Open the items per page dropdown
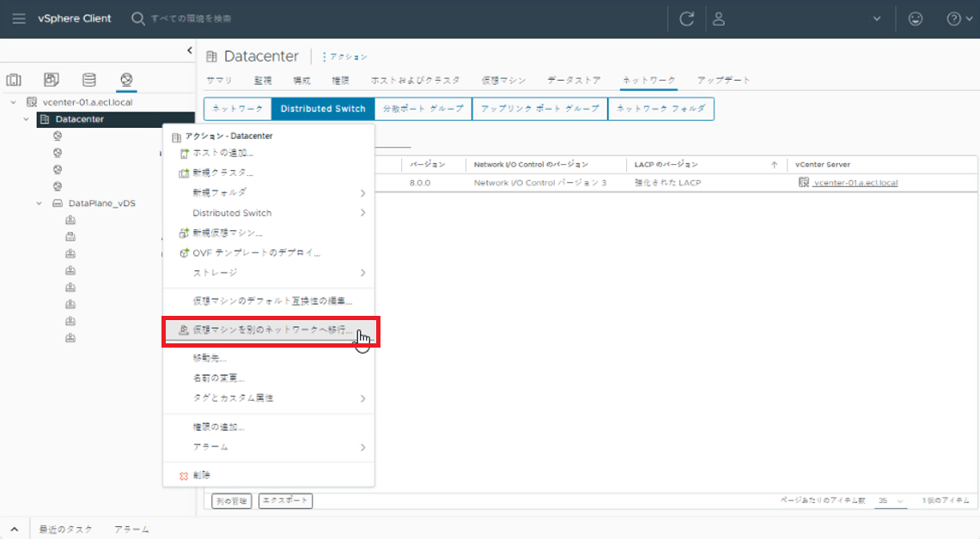 click(x=891, y=500)
